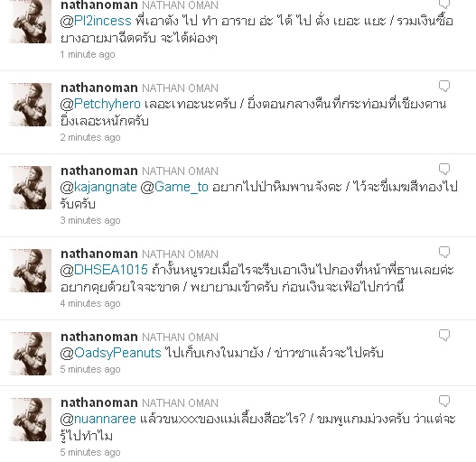Open the @DHSEA1015 mention link
Viewport: 476px width, 462px height.
point(104,270)
